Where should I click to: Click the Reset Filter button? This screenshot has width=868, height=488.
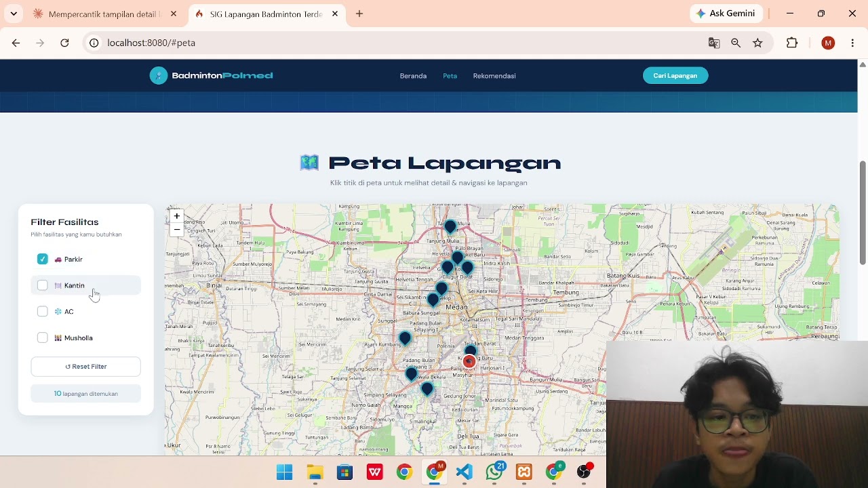(85, 367)
